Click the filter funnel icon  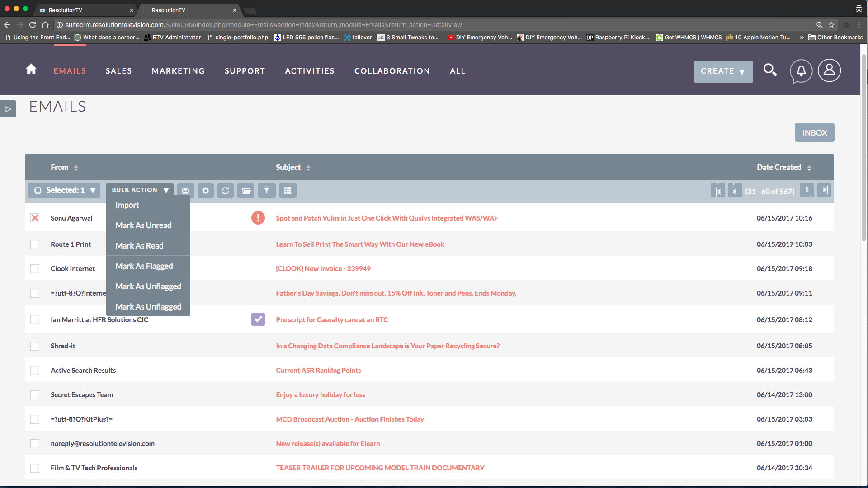coord(267,191)
